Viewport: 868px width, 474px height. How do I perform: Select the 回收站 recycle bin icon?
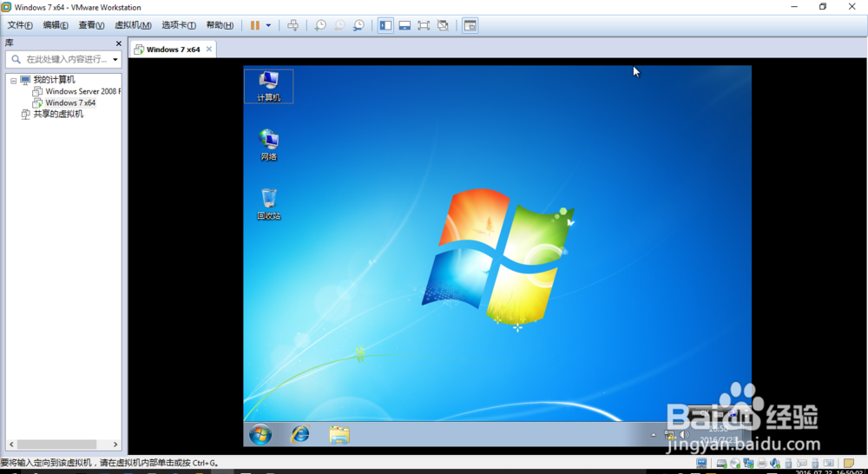click(x=268, y=204)
